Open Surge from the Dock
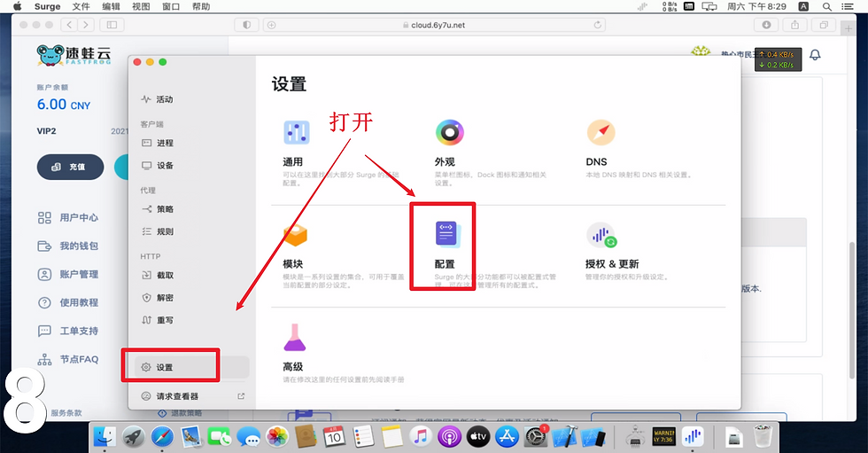 (x=693, y=437)
